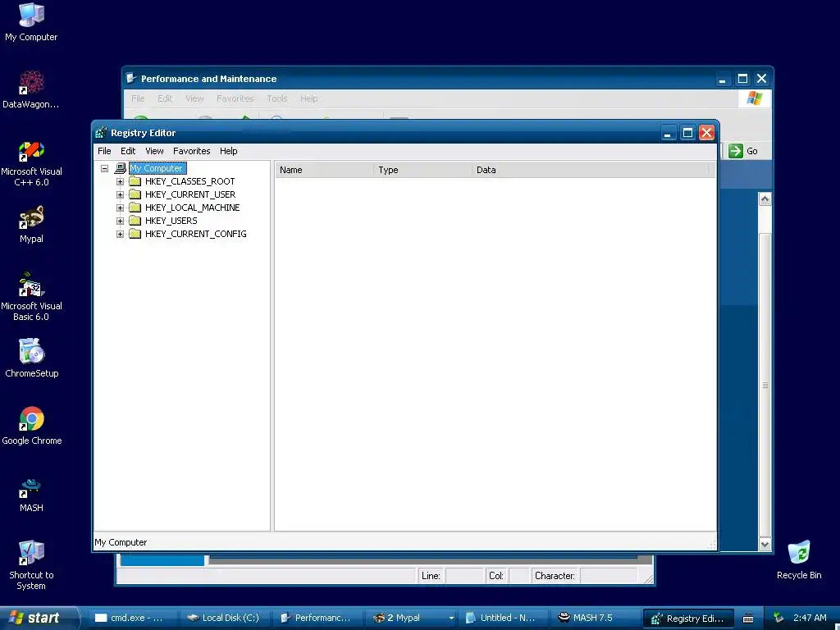Expand the HKEY_CURRENT_USER key

tap(120, 194)
